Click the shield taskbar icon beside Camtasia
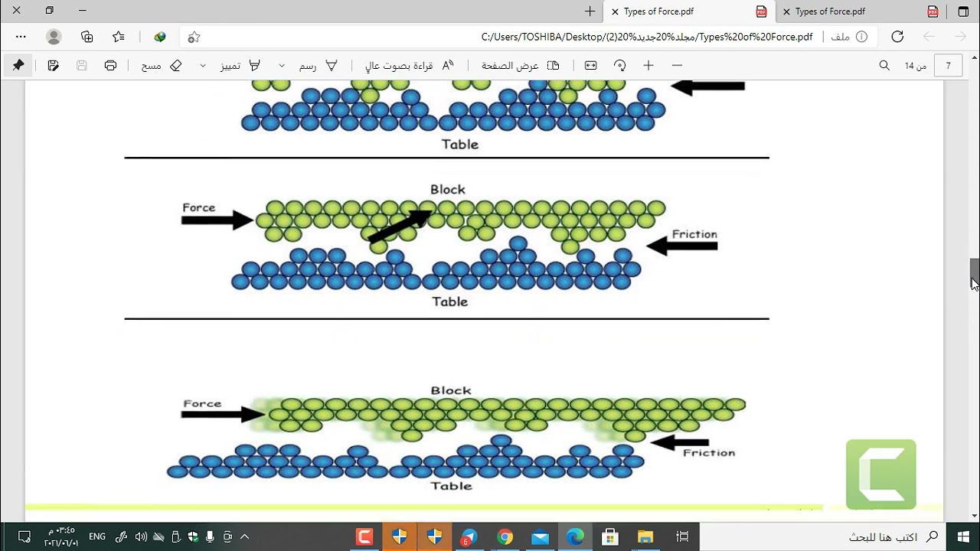The height and width of the screenshot is (551, 980). 399,536
